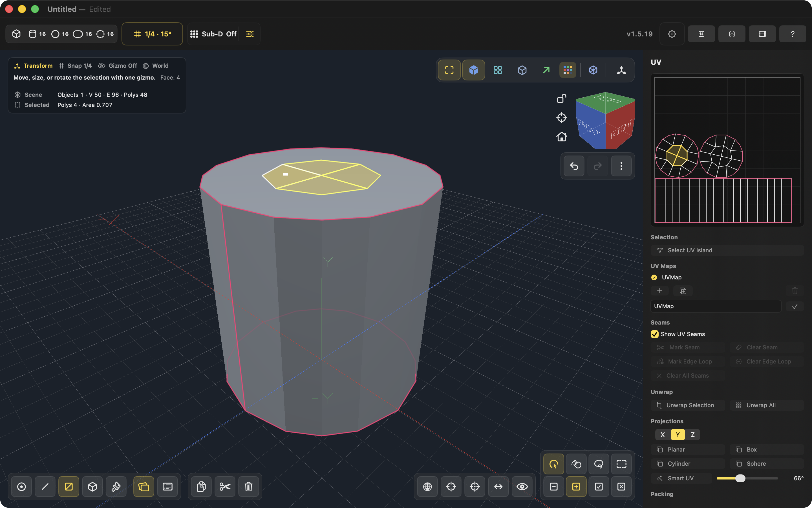Screen dimensions: 812x508
Task: Select projection axis Z
Action: [692, 434]
